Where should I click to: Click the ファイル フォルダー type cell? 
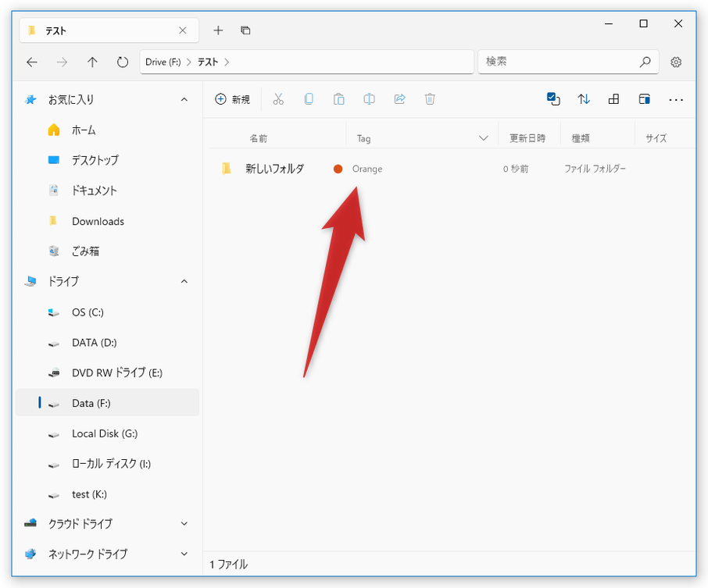pos(595,169)
